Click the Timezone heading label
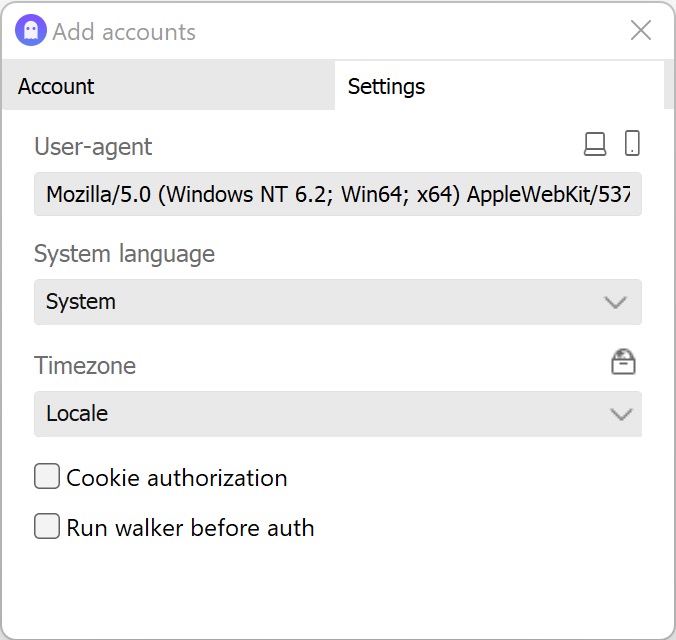Screen dimensions: 676x640 pos(85,366)
